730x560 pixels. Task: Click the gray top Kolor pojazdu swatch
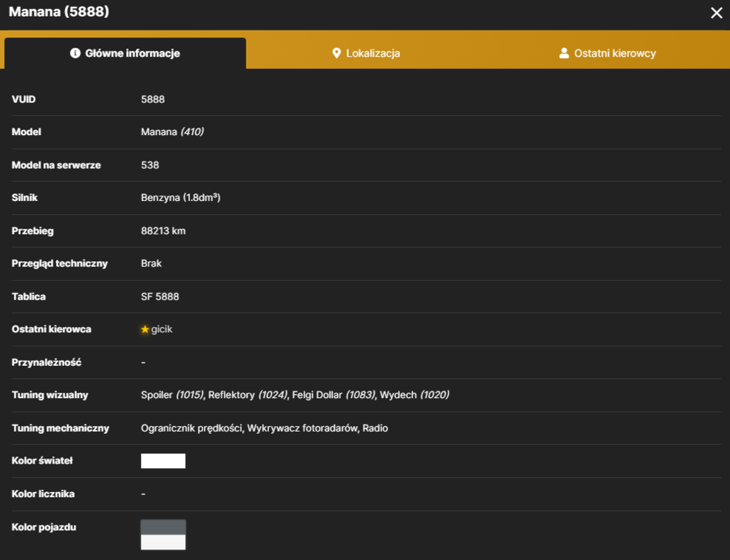(x=163, y=527)
